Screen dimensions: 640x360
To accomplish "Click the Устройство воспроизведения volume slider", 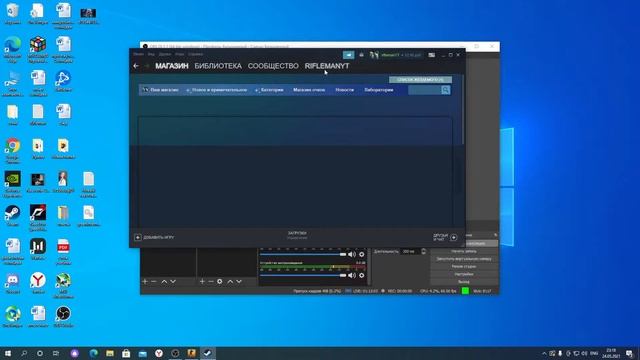I will 303,276.
